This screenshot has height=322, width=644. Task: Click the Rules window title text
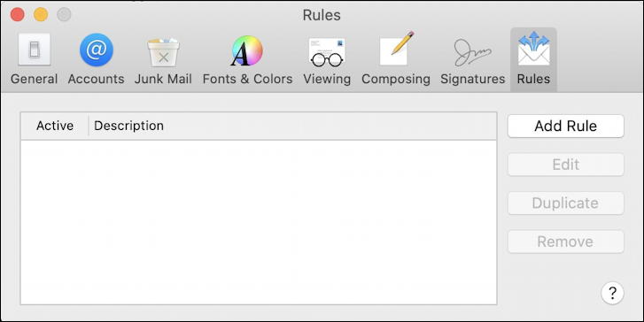click(322, 15)
